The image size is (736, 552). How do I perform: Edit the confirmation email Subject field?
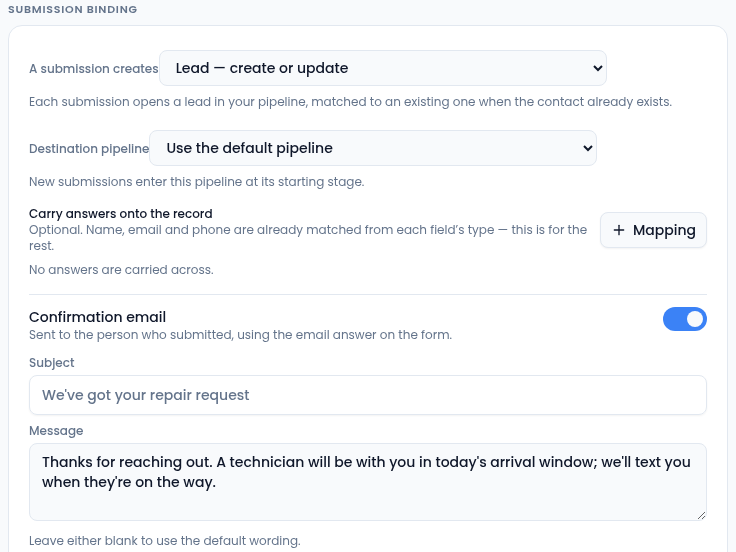pyautogui.click(x=368, y=395)
